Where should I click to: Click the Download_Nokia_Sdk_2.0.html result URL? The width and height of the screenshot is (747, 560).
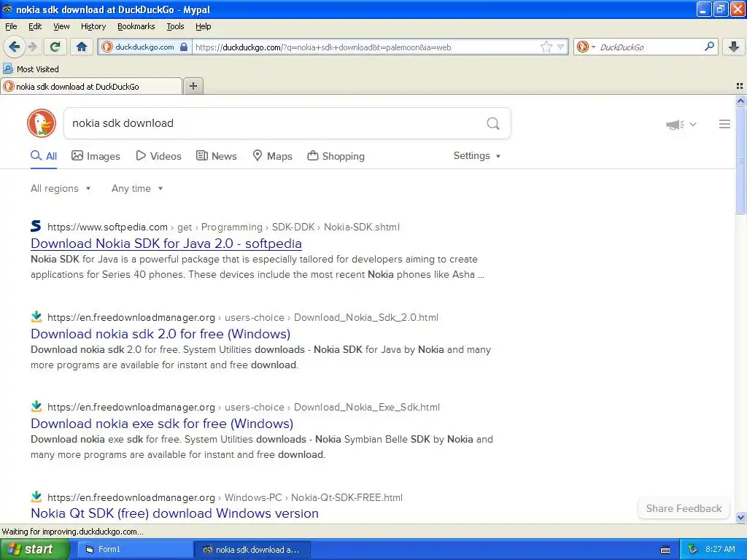pyautogui.click(x=243, y=318)
